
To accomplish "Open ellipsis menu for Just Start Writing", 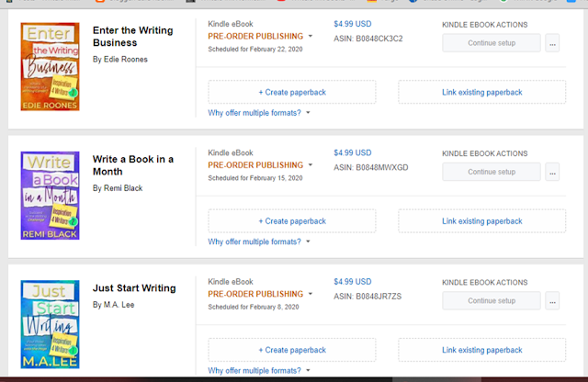I will click(x=552, y=300).
